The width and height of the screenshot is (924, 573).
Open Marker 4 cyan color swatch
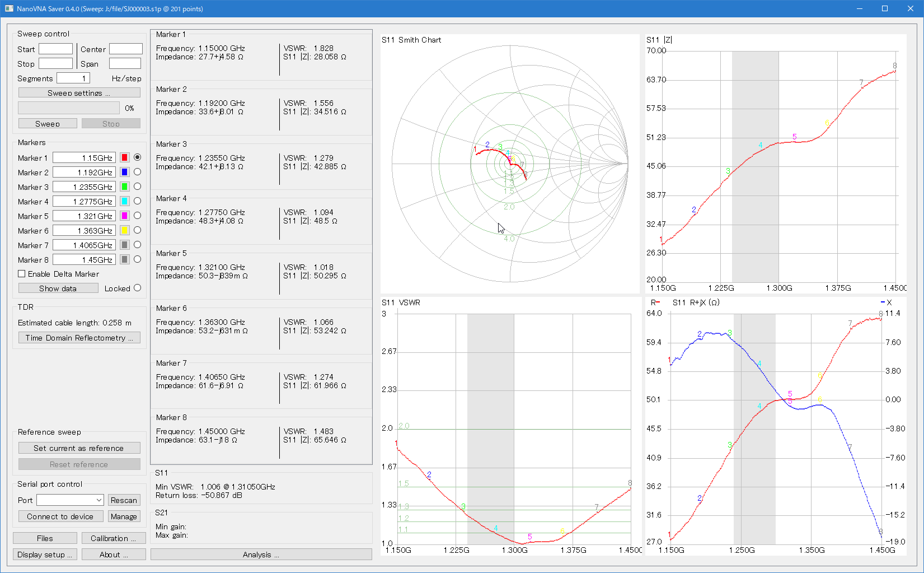(x=125, y=201)
